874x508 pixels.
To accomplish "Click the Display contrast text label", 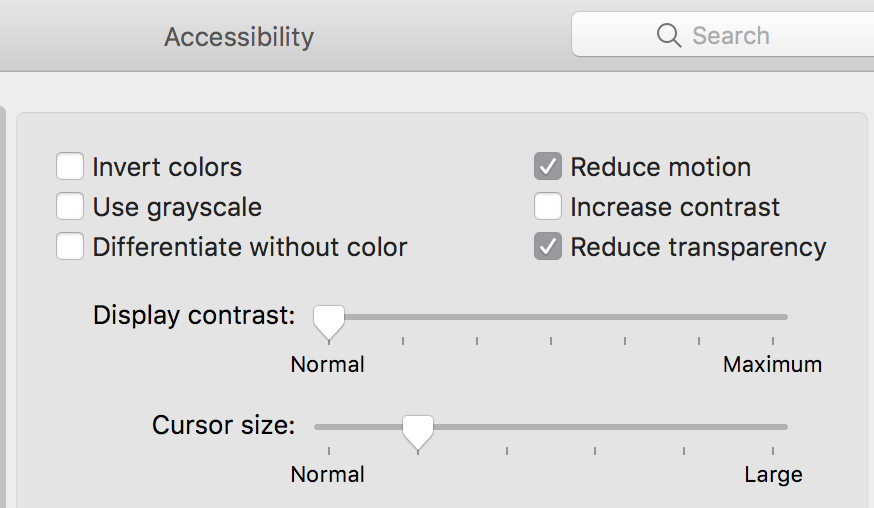I will pos(194,316).
